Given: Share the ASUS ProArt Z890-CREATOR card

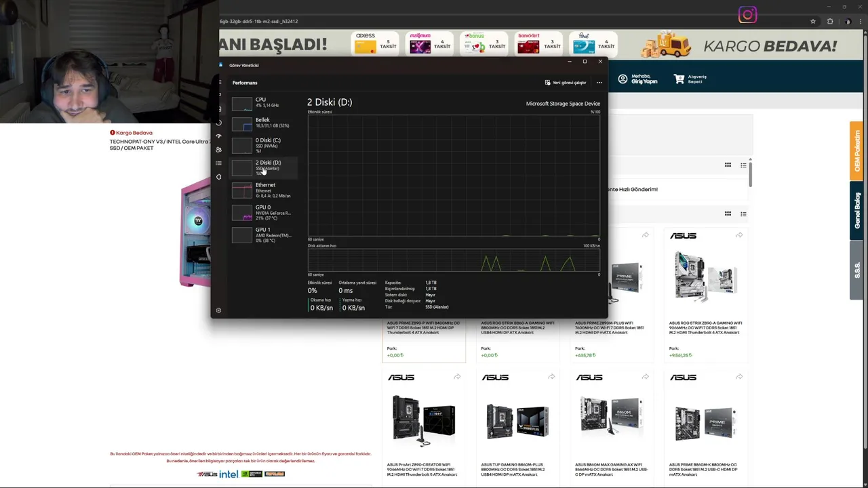Looking at the screenshot, I should (457, 377).
